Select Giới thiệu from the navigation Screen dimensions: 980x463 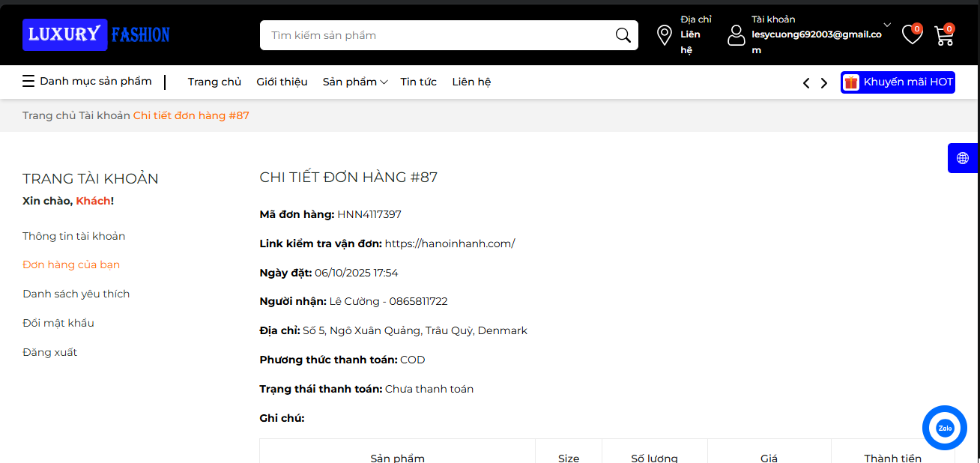282,82
